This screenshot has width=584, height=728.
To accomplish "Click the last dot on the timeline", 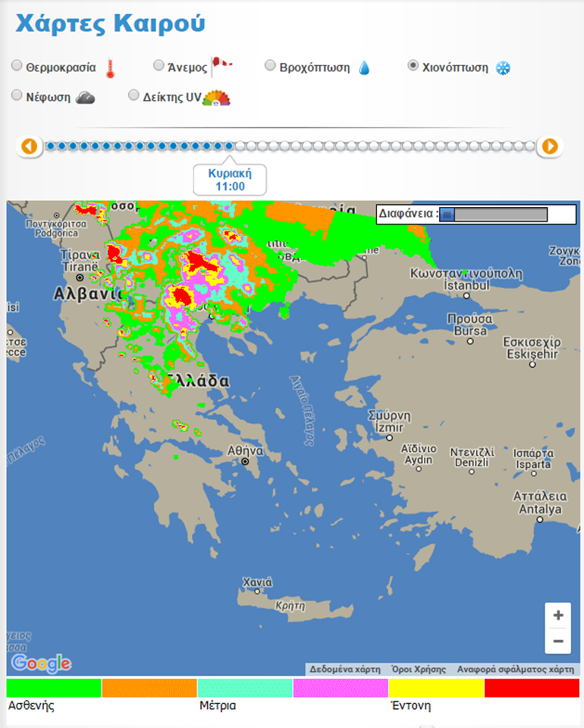I will click(529, 146).
